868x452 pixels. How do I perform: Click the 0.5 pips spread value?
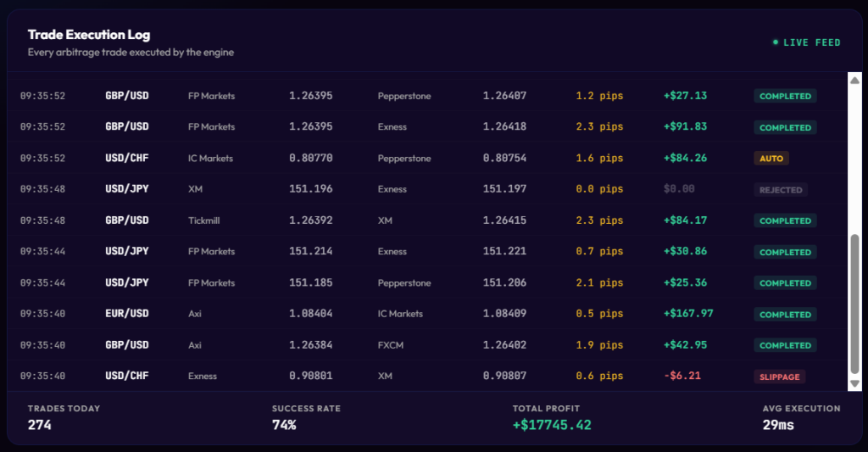(x=599, y=314)
